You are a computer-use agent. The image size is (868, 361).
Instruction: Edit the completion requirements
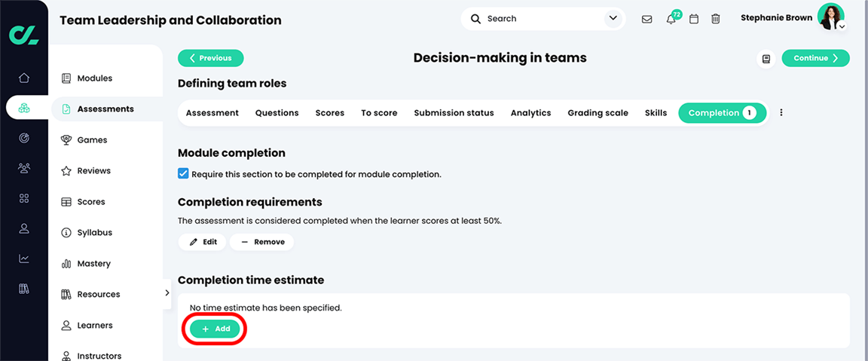(x=203, y=242)
